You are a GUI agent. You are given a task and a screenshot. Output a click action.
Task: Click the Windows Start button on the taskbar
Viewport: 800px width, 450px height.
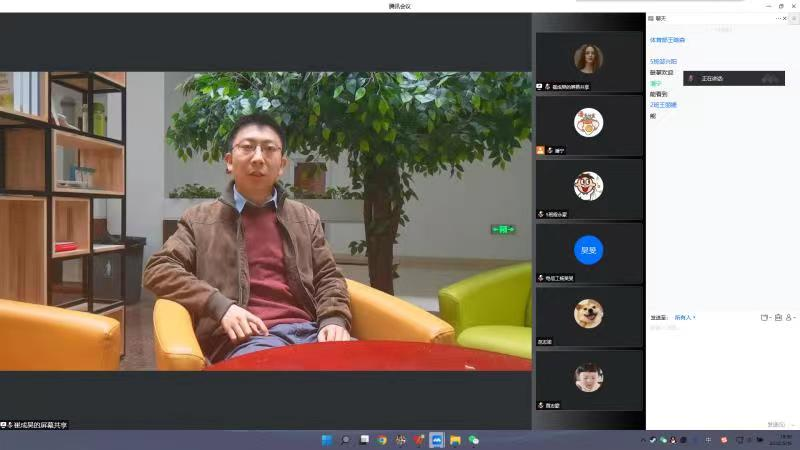326,440
